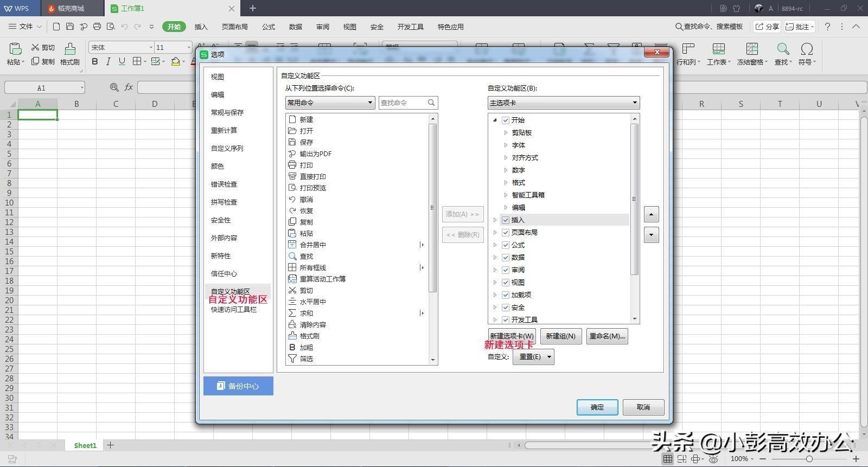Open the 主选项卡 ribbon dropdown

pos(563,103)
